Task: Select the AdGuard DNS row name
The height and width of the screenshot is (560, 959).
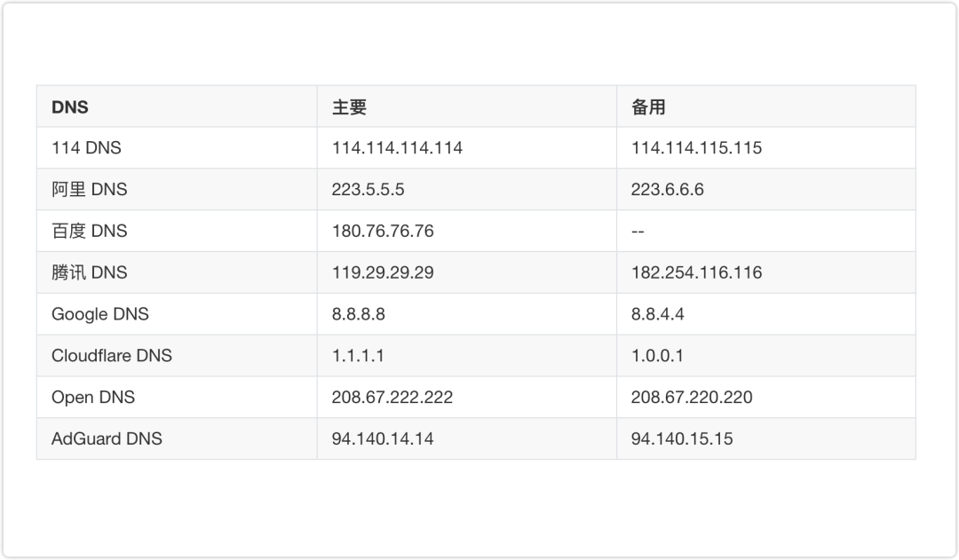Action: click(107, 439)
